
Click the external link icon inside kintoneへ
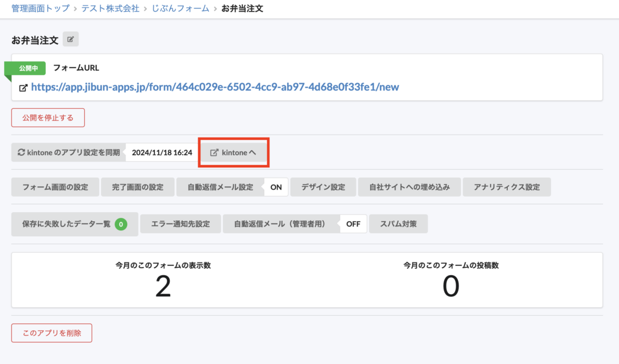214,152
